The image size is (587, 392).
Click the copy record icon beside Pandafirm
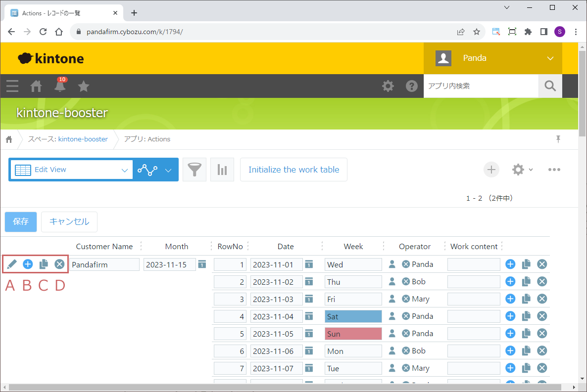coord(44,264)
